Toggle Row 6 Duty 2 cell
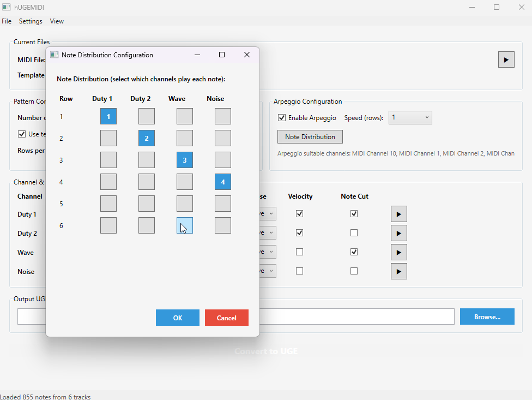Screen dimensions: 532x400 pos(147,225)
